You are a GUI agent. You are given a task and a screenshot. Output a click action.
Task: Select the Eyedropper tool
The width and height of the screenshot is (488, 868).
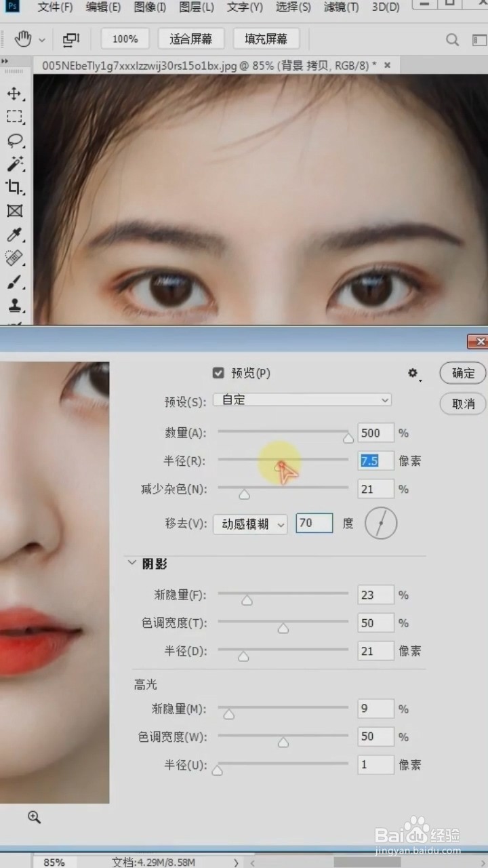tap(14, 235)
